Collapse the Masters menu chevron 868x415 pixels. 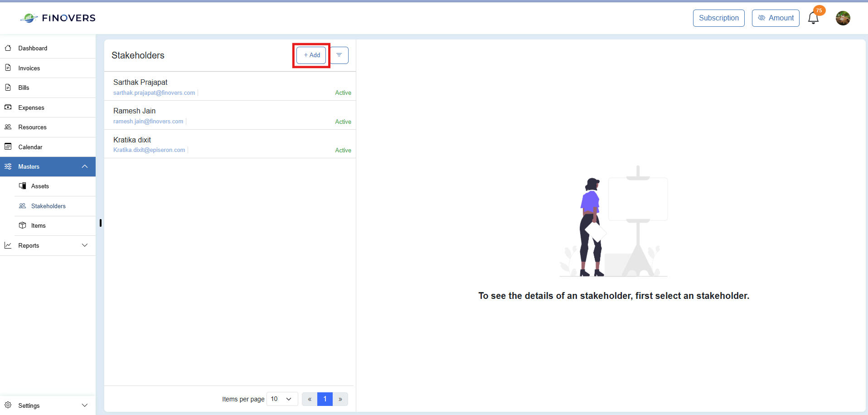click(x=85, y=166)
